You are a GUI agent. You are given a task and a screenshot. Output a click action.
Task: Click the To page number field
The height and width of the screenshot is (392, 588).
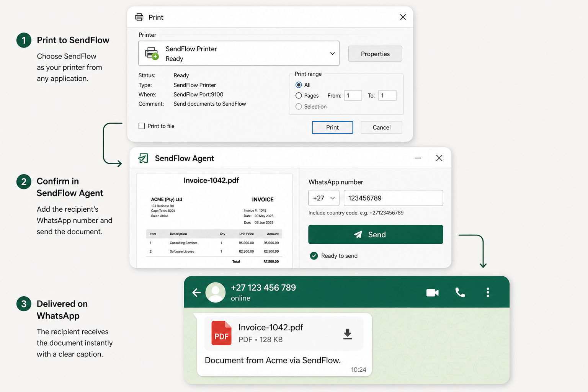(x=387, y=96)
